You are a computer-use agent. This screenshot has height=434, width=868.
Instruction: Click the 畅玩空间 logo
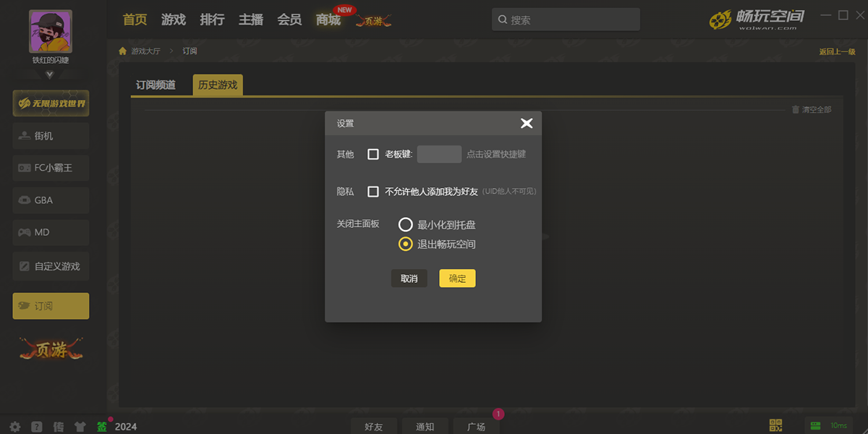tap(757, 19)
